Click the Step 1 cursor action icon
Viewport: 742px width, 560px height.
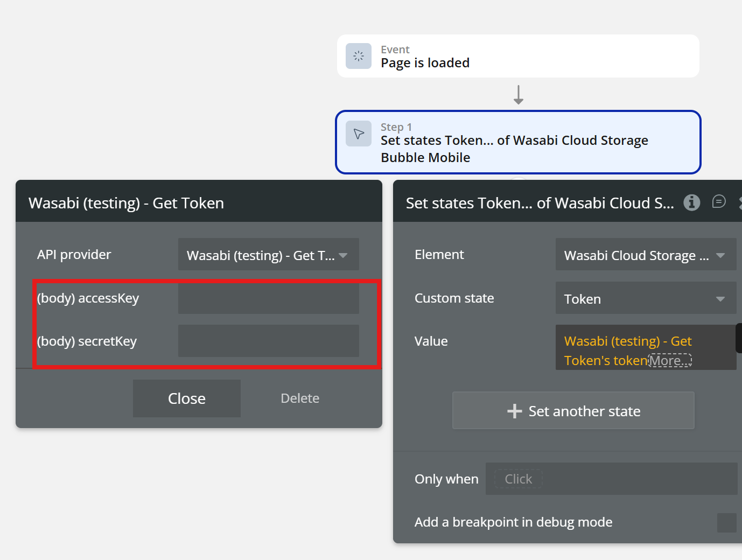[x=359, y=134]
